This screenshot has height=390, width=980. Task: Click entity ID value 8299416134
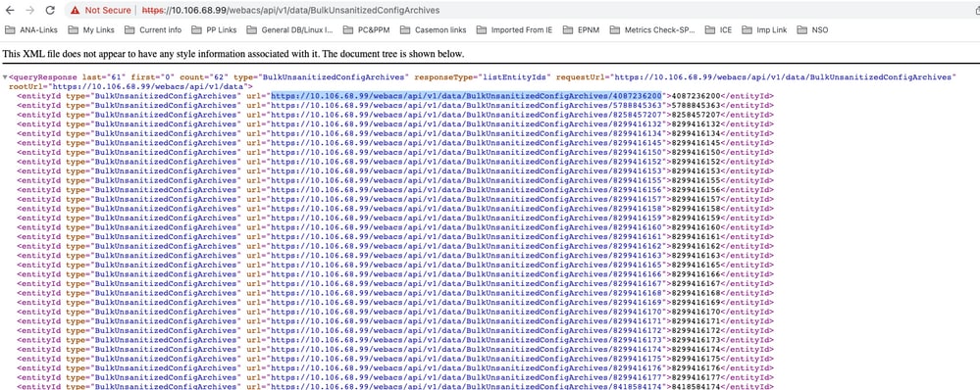[696, 133]
